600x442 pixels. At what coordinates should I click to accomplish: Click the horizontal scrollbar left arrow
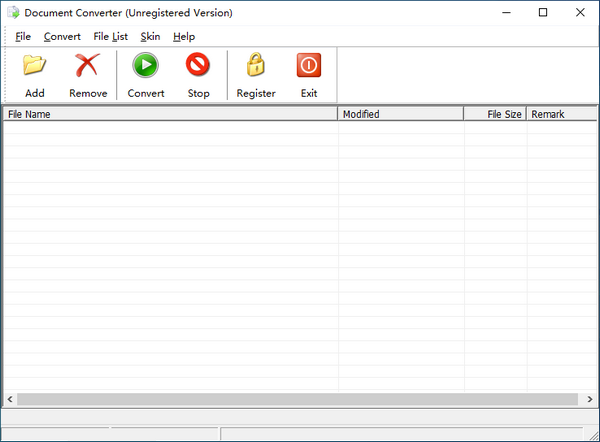10,399
